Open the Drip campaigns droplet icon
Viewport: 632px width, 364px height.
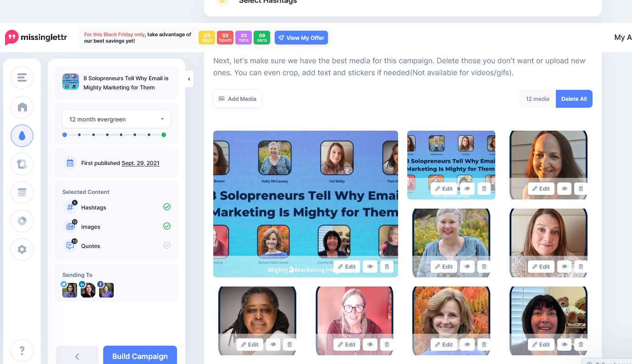[22, 136]
